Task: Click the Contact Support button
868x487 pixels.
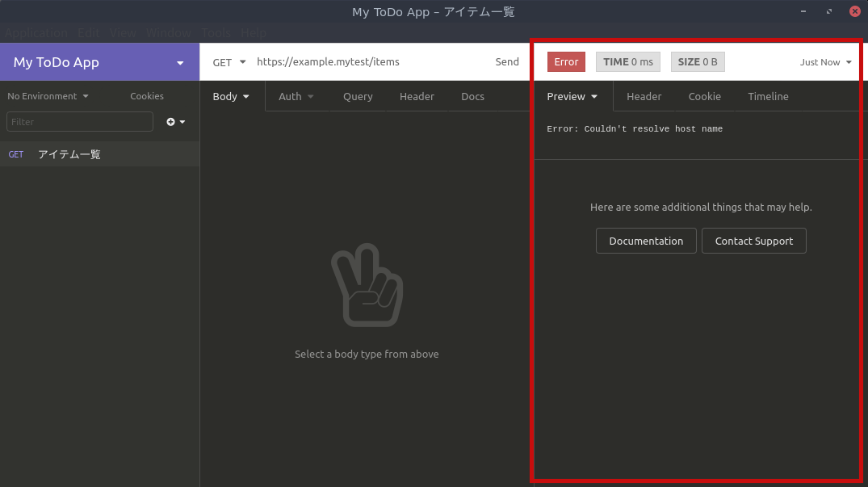Action: [x=753, y=241]
